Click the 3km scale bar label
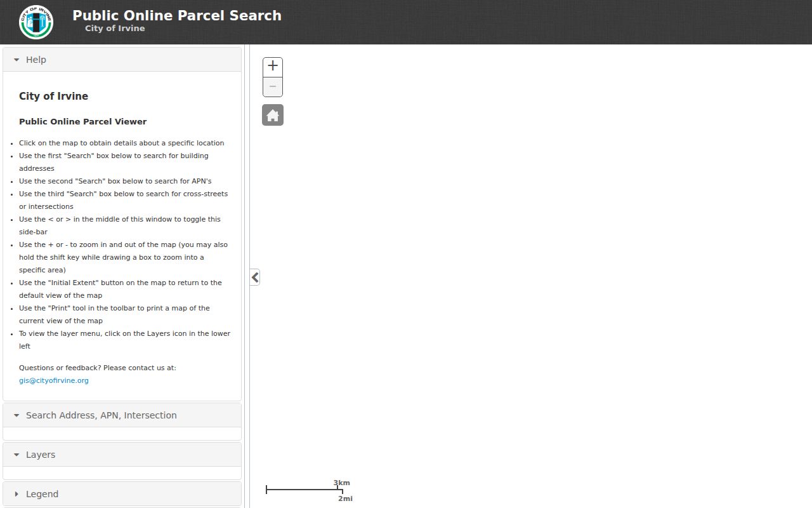The image size is (812, 508). (342, 483)
